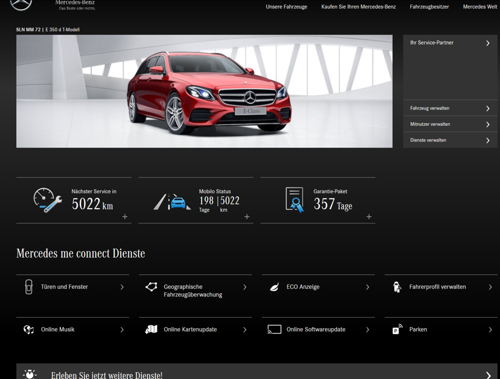Click chevron next to Mitnutzer verwalten
This screenshot has width=500, height=379.
[488, 125]
